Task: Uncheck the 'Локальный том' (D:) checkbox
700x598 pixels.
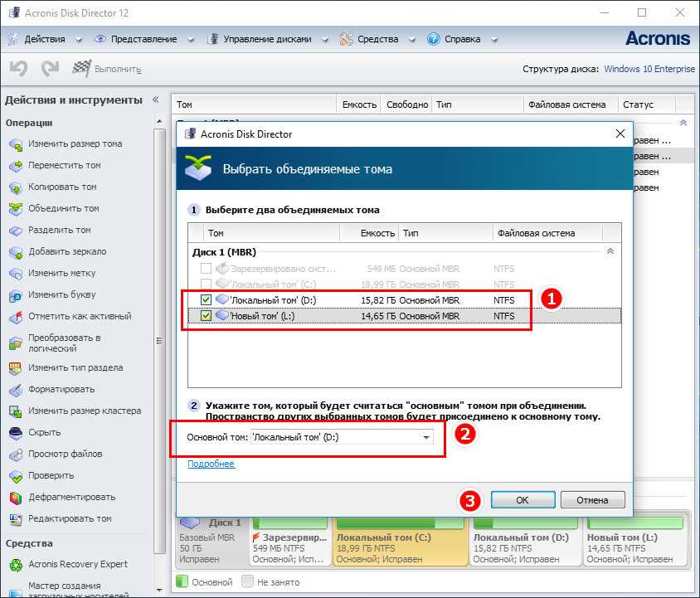Action: 206,299
